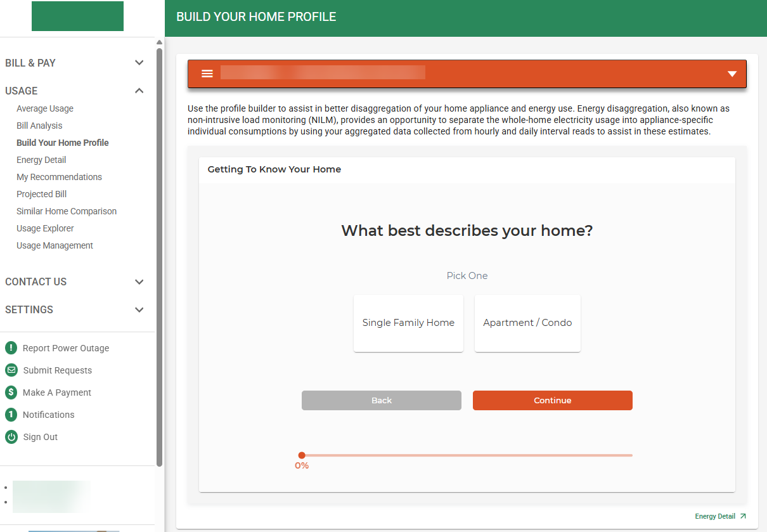This screenshot has width=767, height=532.
Task: Open the orange account dropdown arrow
Action: pyautogui.click(x=732, y=74)
